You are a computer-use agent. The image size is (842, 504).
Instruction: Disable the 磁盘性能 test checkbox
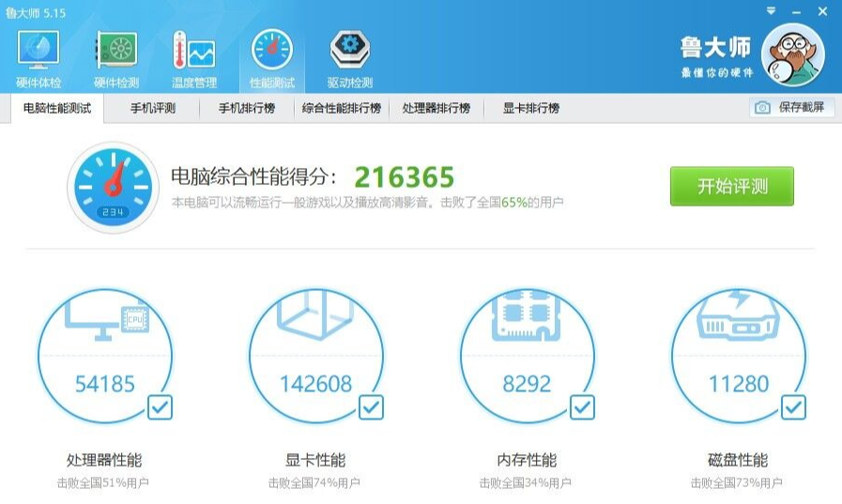tap(794, 407)
